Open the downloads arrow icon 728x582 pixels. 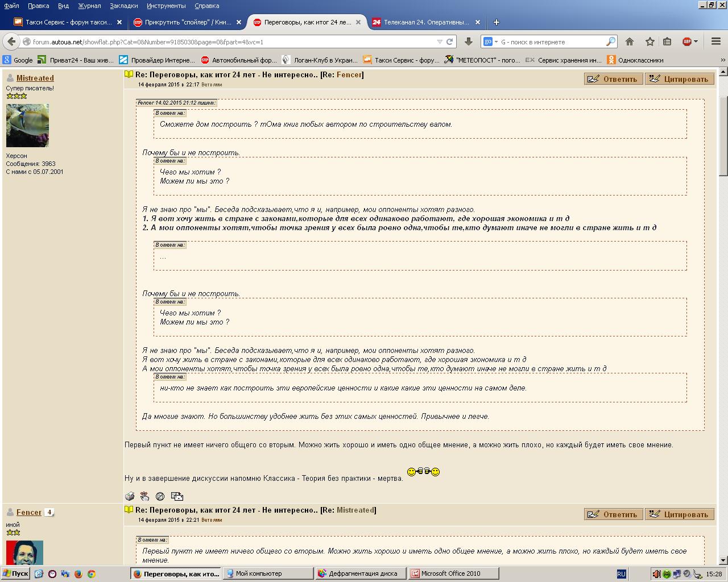pos(469,41)
